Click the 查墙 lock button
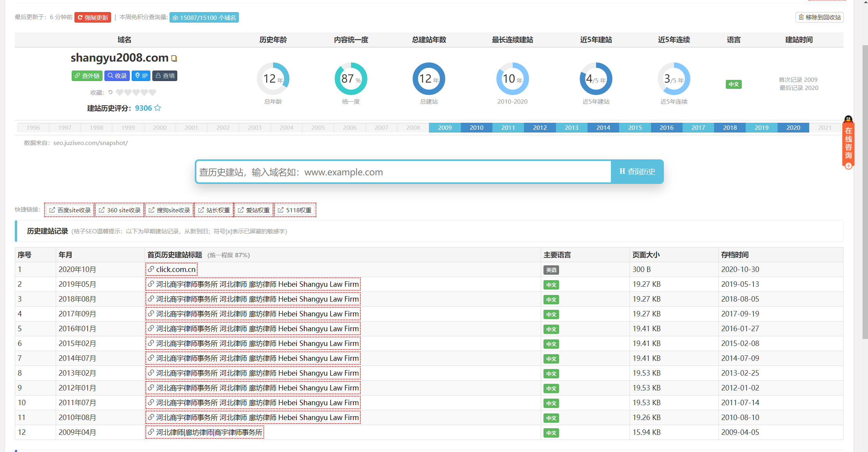868x452 pixels. [x=164, y=76]
